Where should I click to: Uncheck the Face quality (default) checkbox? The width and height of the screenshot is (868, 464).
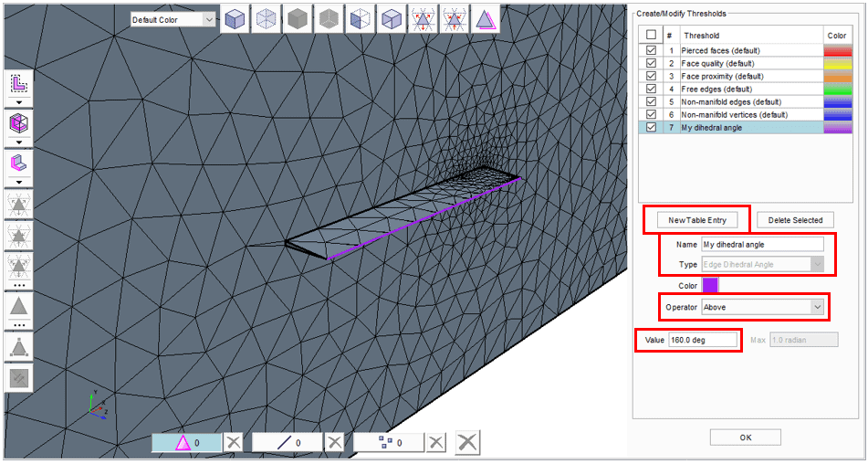[651, 63]
